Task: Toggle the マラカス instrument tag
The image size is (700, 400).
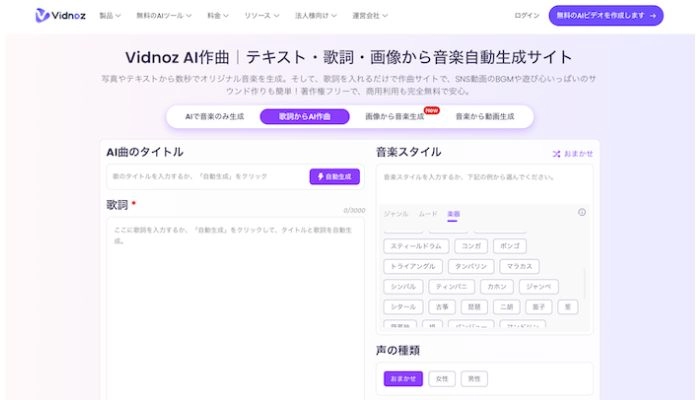Action: [520, 267]
